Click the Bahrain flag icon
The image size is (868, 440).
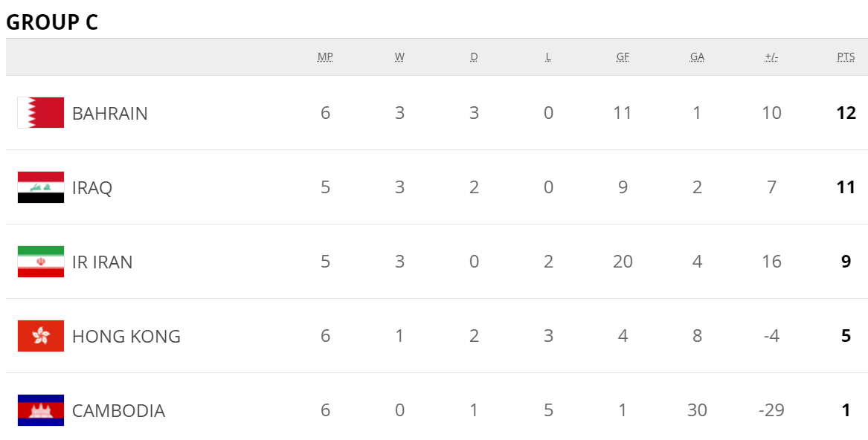click(x=41, y=113)
